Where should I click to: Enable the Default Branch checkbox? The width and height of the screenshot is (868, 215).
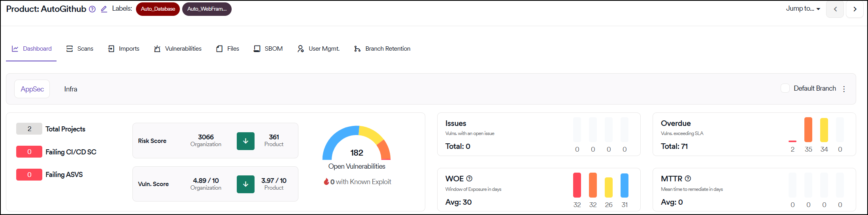(x=785, y=88)
